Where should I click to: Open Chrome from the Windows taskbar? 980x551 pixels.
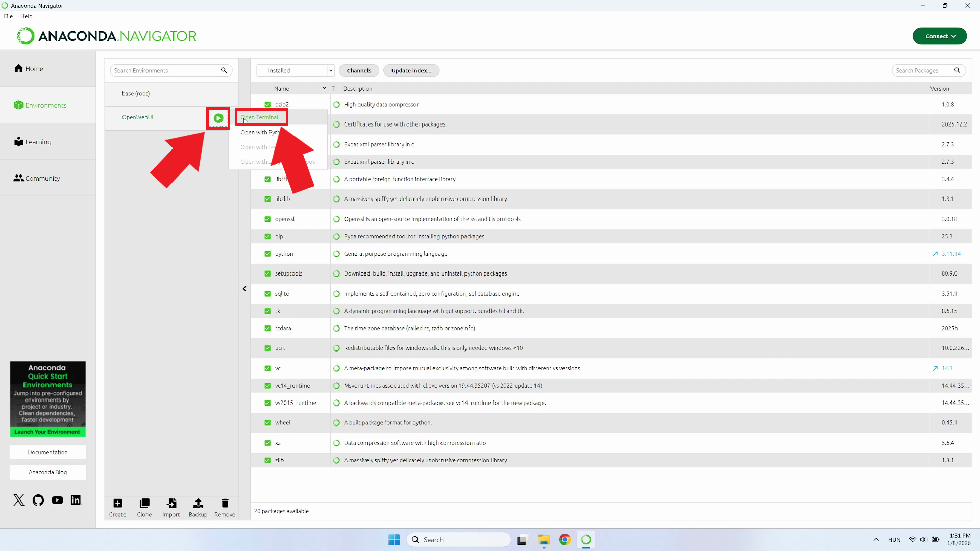tap(565, 540)
